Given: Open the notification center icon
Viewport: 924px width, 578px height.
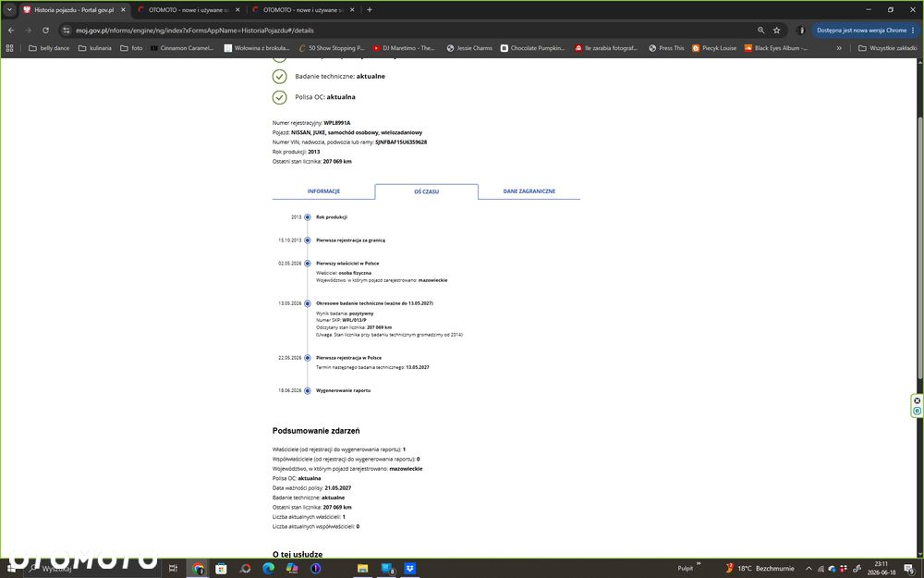Looking at the screenshot, I should 909,568.
